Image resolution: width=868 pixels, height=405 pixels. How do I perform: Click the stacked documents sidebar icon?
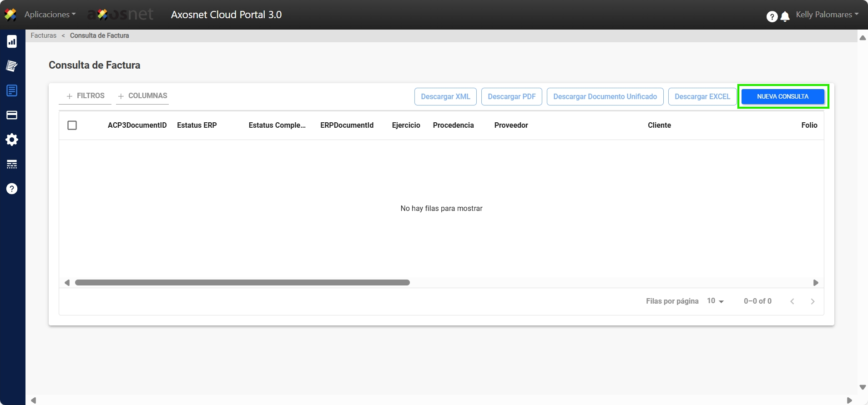(x=12, y=66)
